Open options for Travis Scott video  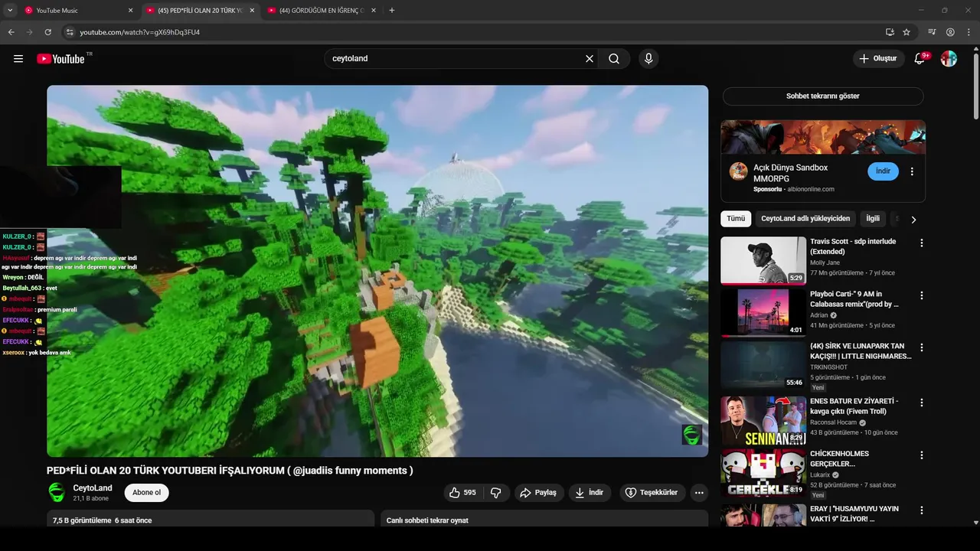point(922,243)
